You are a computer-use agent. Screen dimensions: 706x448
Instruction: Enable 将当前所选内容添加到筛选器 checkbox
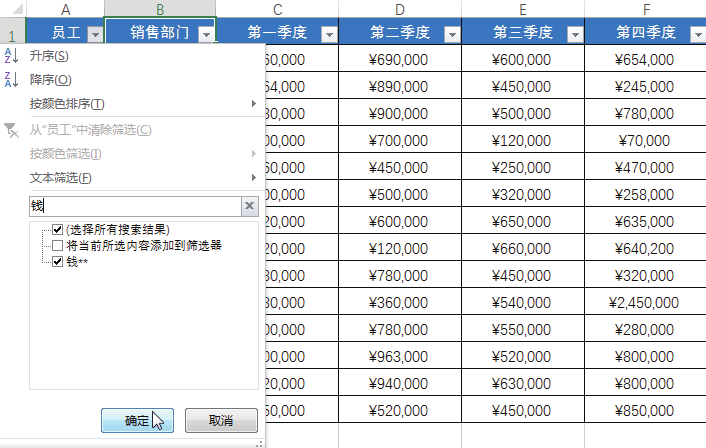57,245
